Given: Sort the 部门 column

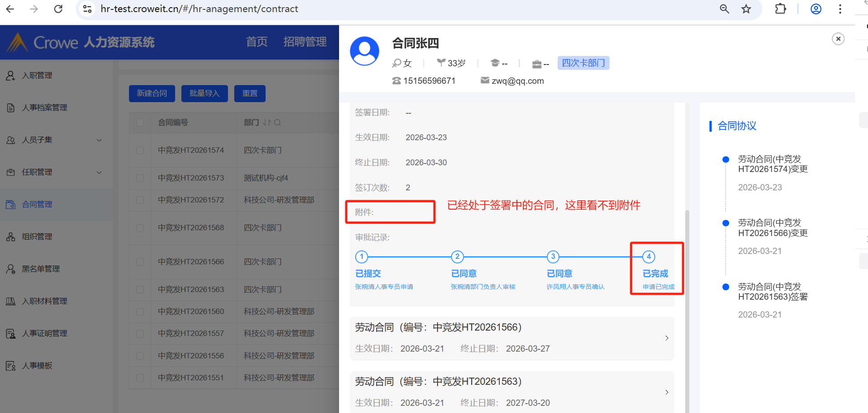Looking at the screenshot, I should click(267, 122).
